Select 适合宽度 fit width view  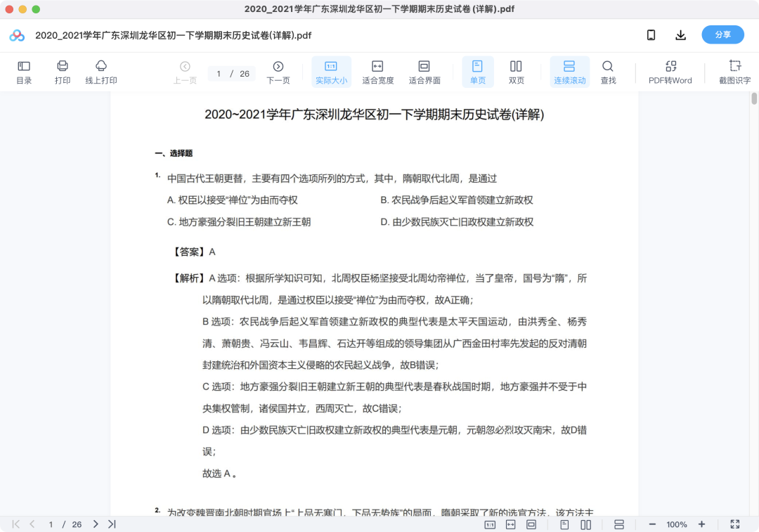(x=377, y=72)
